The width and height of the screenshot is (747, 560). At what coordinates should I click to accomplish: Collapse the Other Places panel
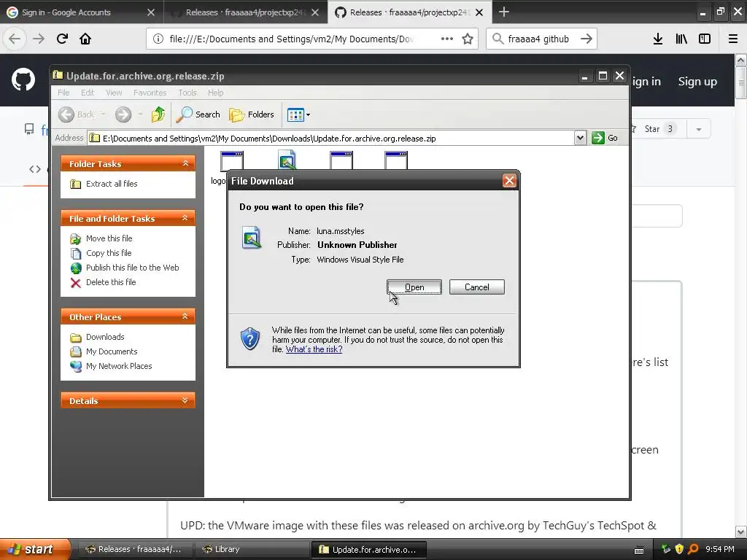[185, 316]
